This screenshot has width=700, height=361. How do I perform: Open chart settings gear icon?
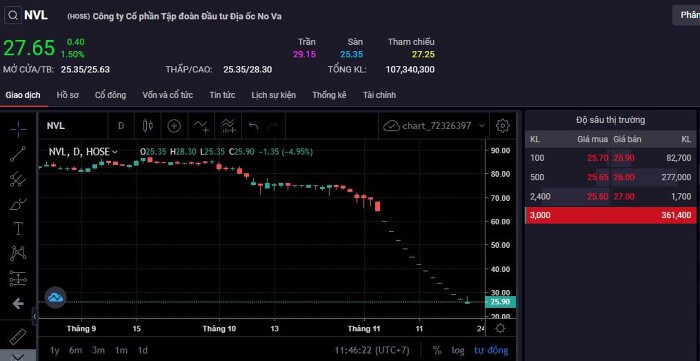(503, 126)
